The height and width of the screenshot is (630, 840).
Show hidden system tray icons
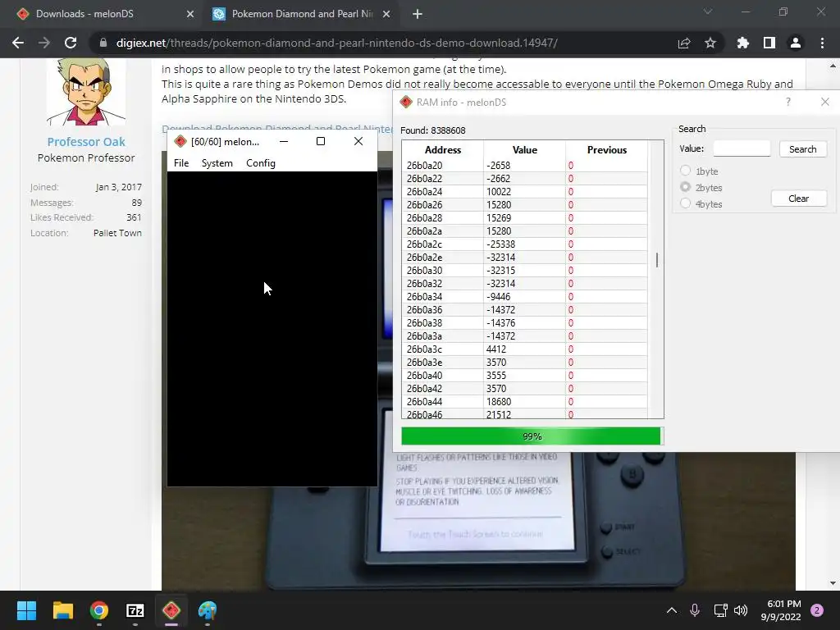[671, 610]
